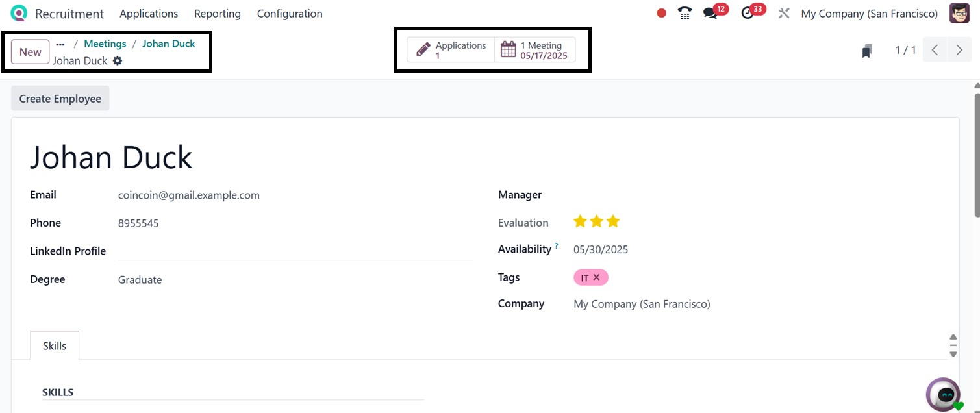Set evaluation to the third star
Screen dimensions: 980x413
click(x=613, y=222)
